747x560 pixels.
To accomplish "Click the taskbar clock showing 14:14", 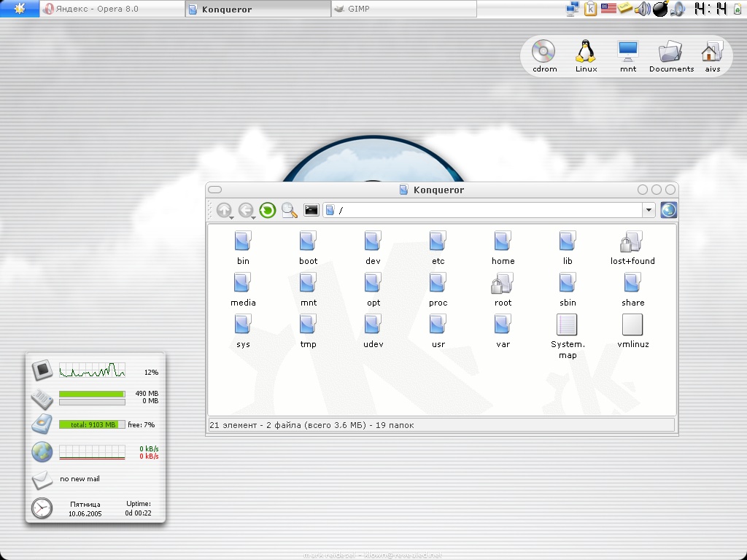I will [711, 9].
